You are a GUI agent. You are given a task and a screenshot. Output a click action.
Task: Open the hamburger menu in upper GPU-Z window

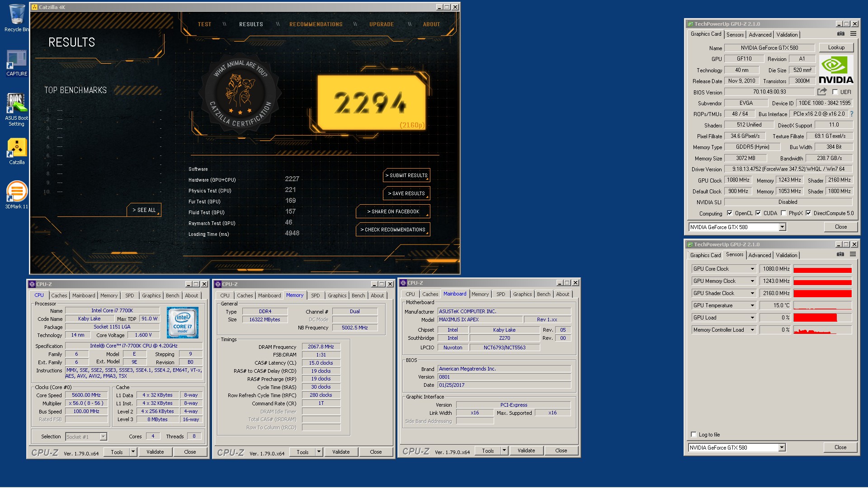tap(853, 34)
